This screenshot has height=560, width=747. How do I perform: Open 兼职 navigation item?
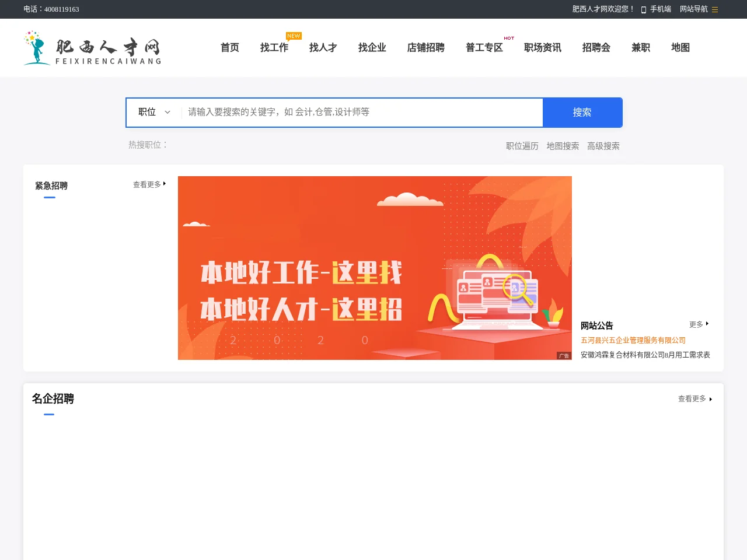coord(641,48)
